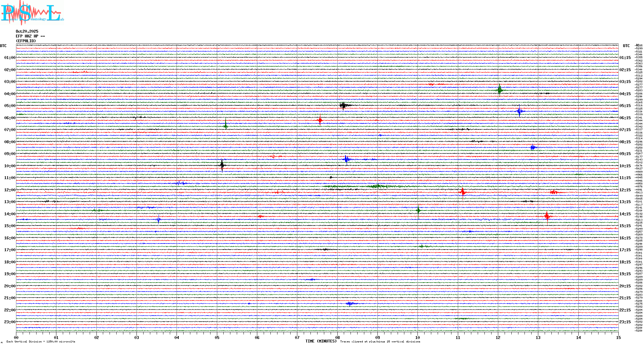Click the Oct20,2025 date header text
The height and width of the screenshot is (346, 644).
point(27,31)
